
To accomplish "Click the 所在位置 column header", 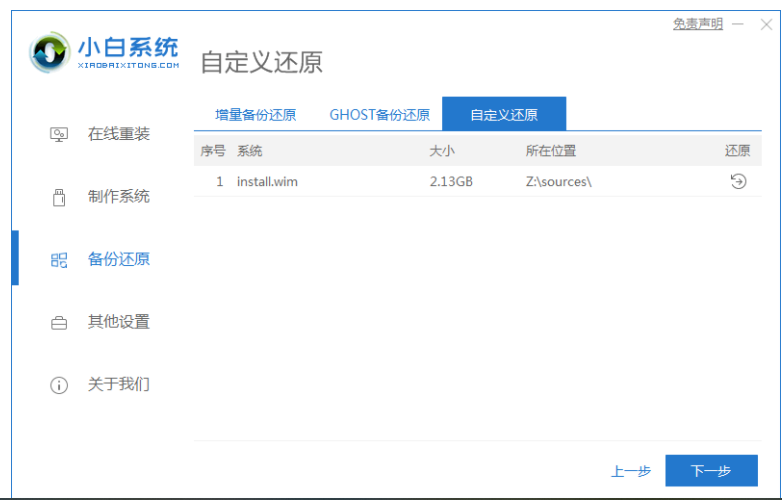I will point(551,151).
